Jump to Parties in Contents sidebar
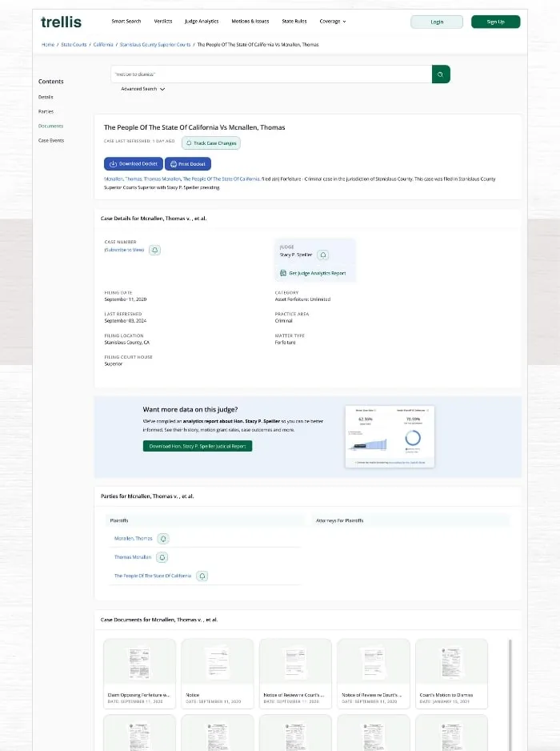This screenshot has height=751, width=560. pyautogui.click(x=46, y=111)
